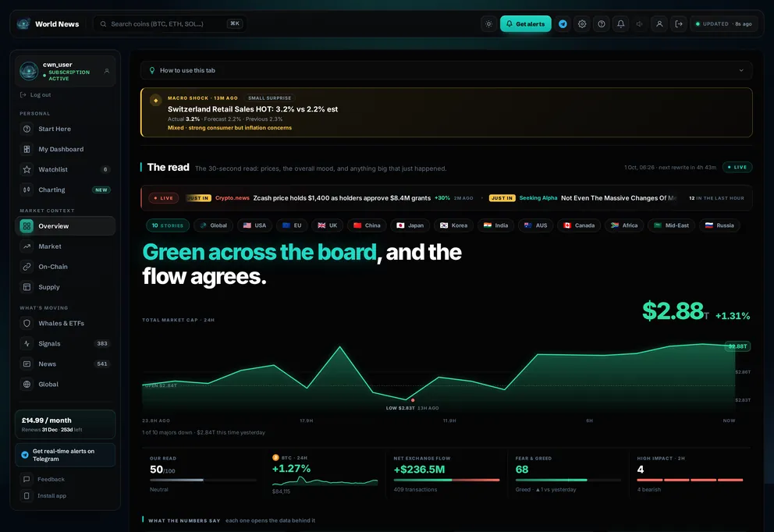
Task: Open the Telegram icon in top bar
Action: tap(563, 23)
